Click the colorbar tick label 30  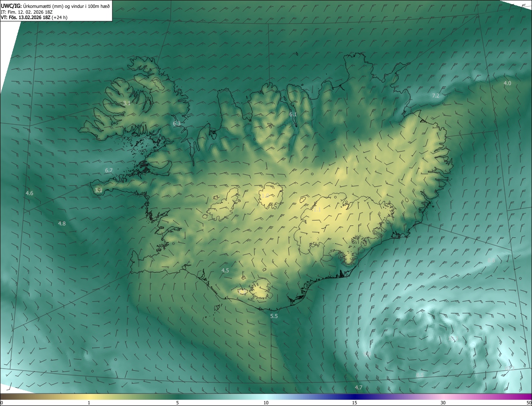[443, 403]
